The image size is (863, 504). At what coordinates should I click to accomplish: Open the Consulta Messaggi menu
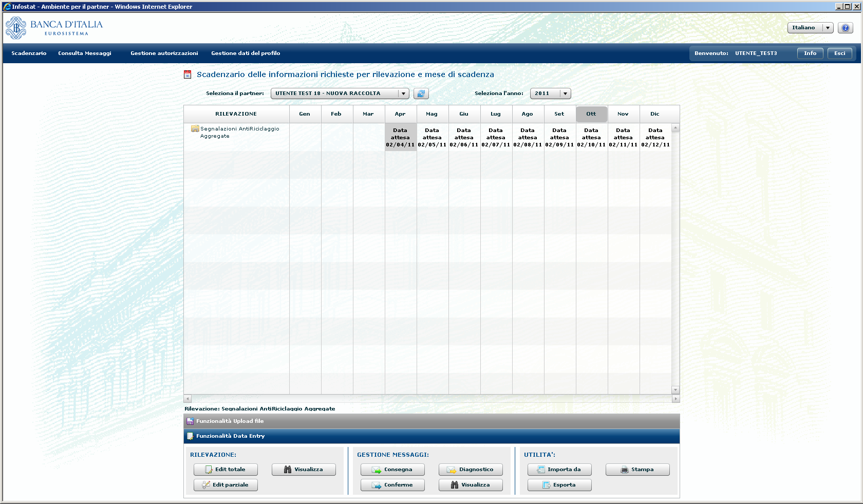pyautogui.click(x=85, y=53)
